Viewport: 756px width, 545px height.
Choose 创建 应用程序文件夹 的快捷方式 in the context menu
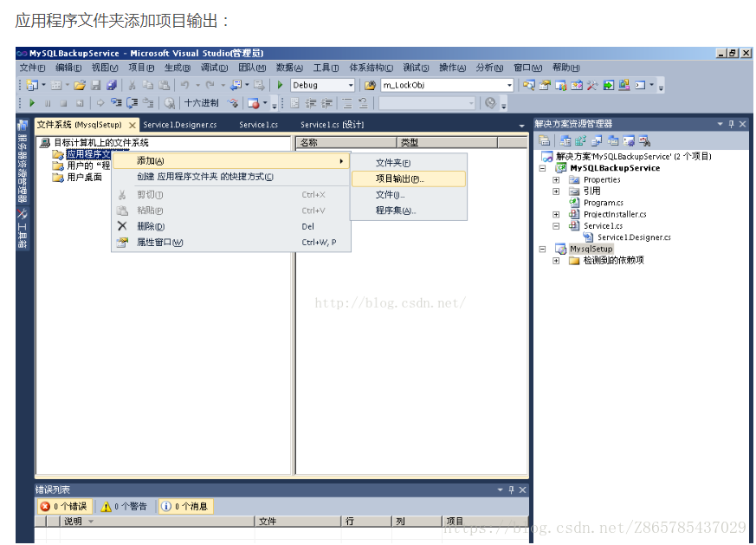[231, 177]
